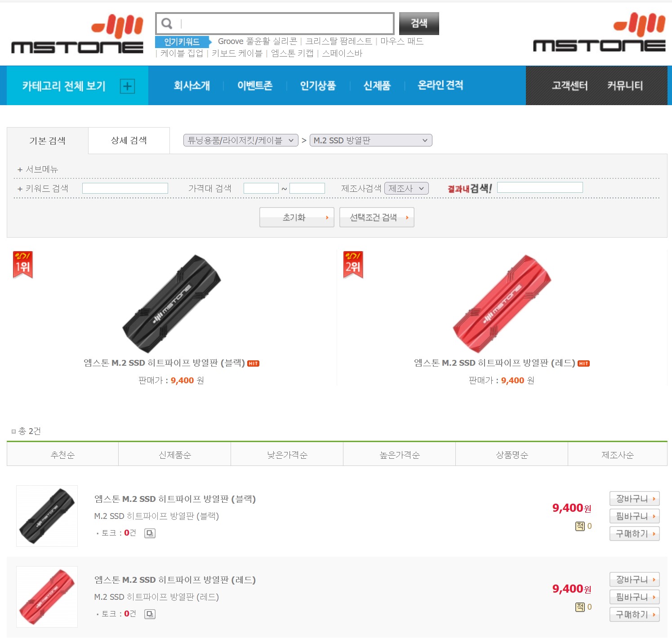Click HIT badge next to 레드 product title
Viewport: 672px width, 638px height.
pyautogui.click(x=584, y=363)
